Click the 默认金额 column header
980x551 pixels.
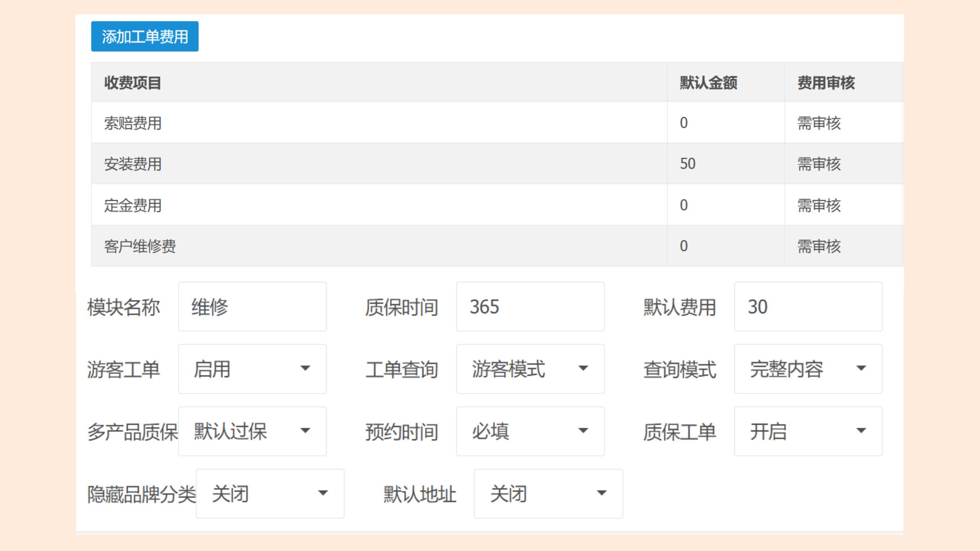pos(708,83)
